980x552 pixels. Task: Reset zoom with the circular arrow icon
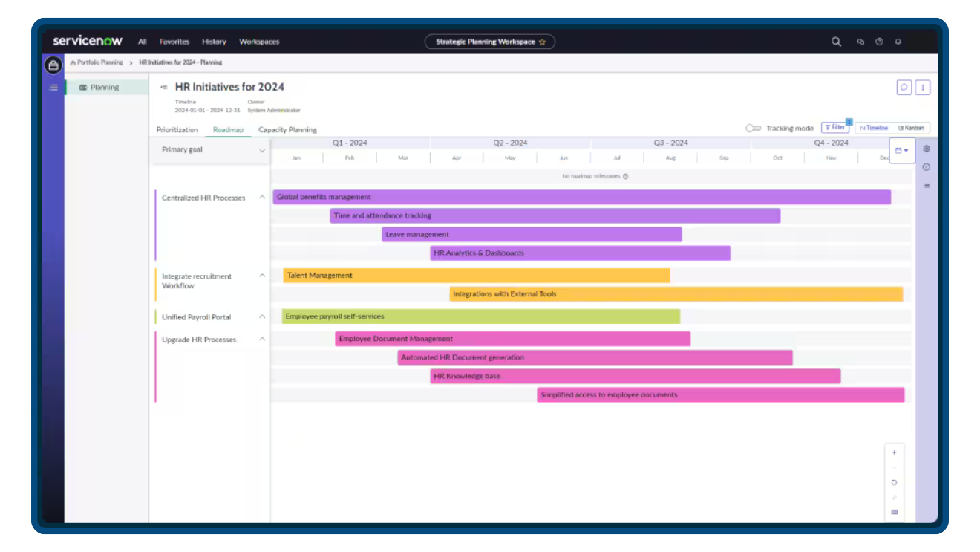tap(894, 482)
